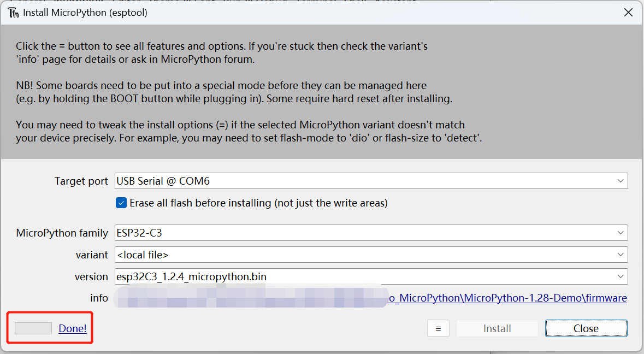The image size is (644, 354).
Task: Click the esp32C3_1.2.4_micropython.bin version field
Action: point(371,276)
